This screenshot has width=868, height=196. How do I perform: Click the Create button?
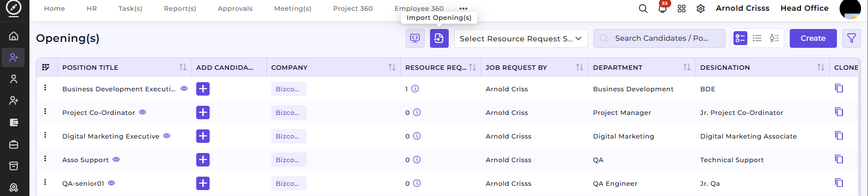coord(813,38)
